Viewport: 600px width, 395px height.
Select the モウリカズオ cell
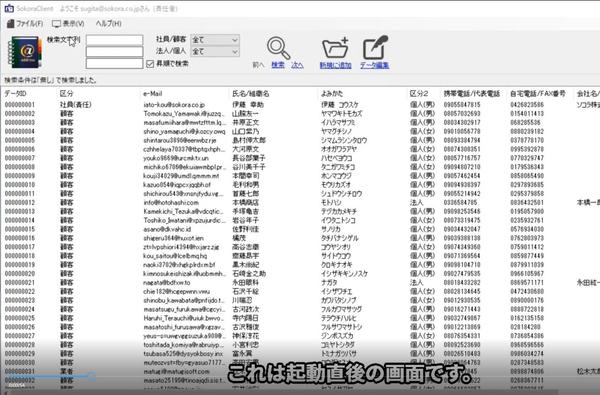tap(336, 184)
